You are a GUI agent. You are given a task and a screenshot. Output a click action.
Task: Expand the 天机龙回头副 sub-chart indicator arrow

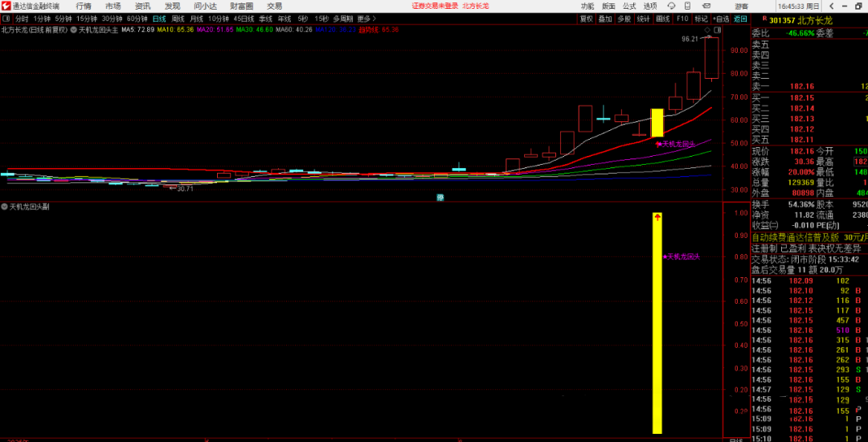pos(5,207)
